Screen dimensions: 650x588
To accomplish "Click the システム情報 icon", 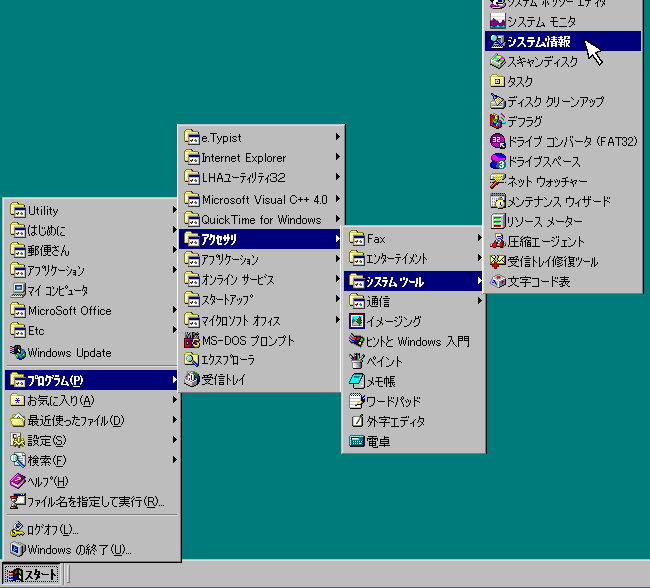I will coord(497,41).
